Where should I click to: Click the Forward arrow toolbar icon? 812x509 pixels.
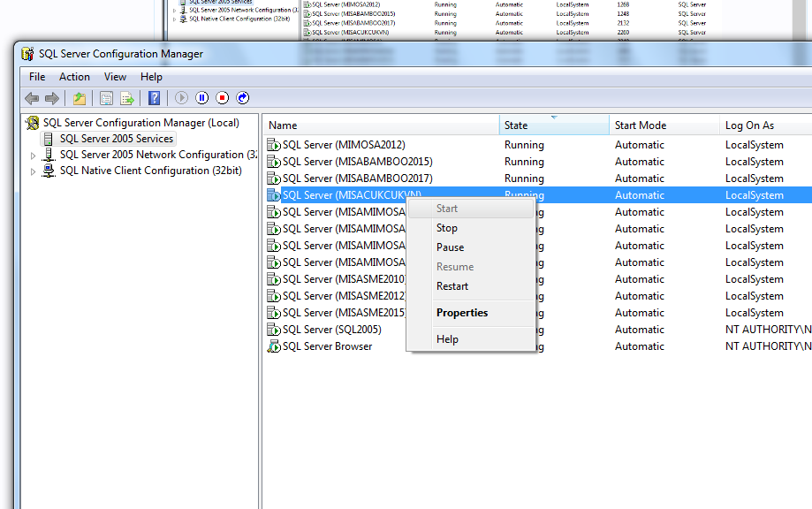point(52,98)
